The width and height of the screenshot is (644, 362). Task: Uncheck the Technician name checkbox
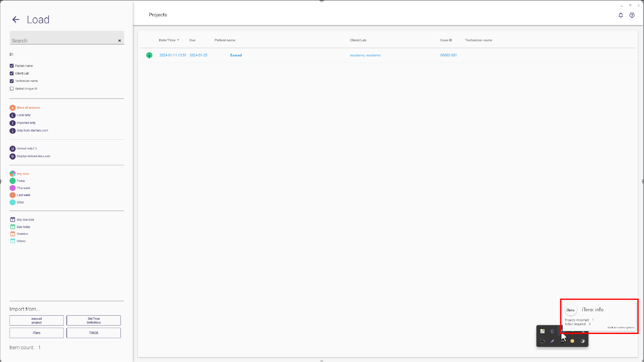[12, 81]
